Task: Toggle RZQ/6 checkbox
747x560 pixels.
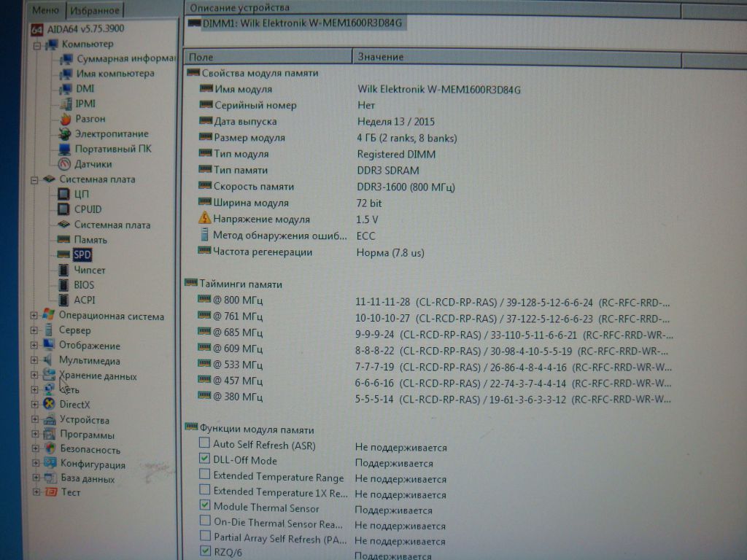Action: coord(205,551)
